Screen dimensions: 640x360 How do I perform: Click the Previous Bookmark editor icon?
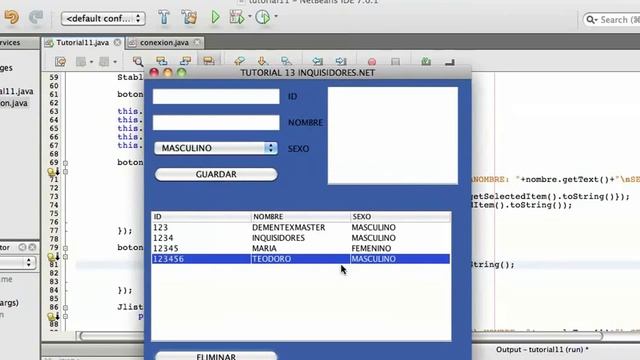pyautogui.click(x=239, y=62)
